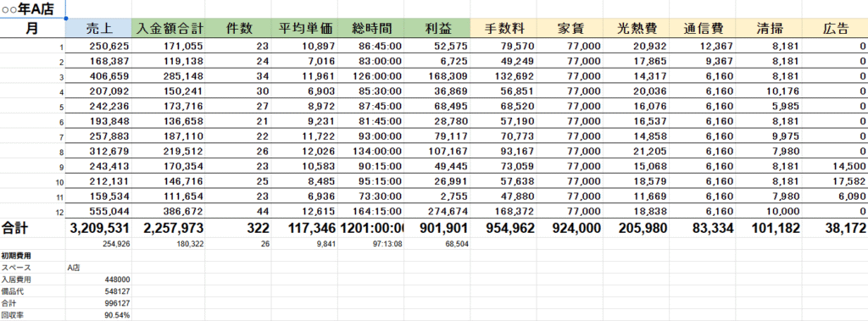The width and height of the screenshot is (868, 321).
Task: Select the 回収率 value 90.54%
Action: pos(98,315)
